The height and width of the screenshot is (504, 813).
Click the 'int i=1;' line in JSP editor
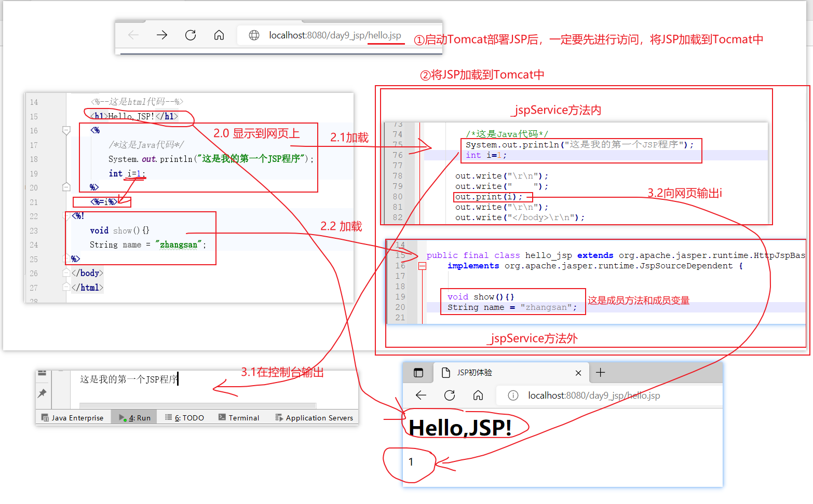(x=127, y=173)
